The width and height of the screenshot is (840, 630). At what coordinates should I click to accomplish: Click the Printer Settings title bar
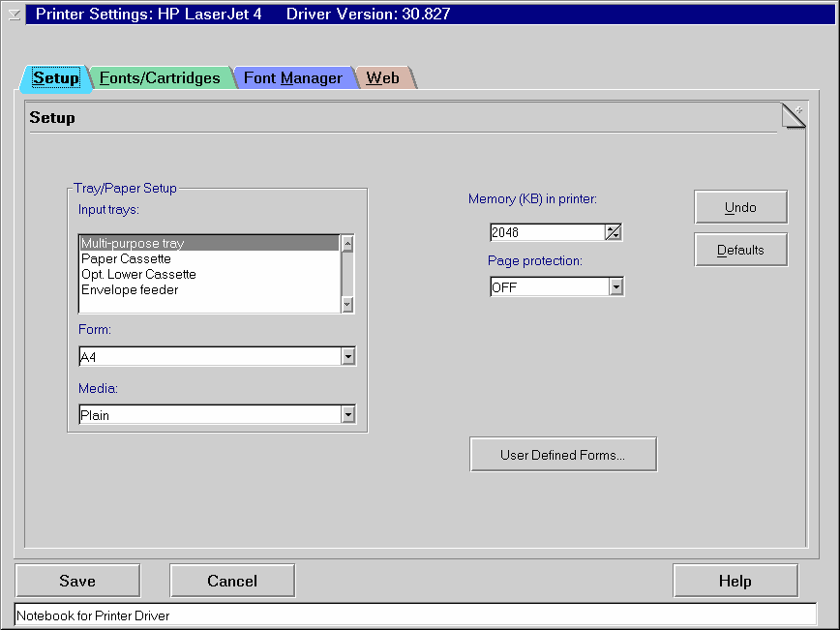coord(431,15)
